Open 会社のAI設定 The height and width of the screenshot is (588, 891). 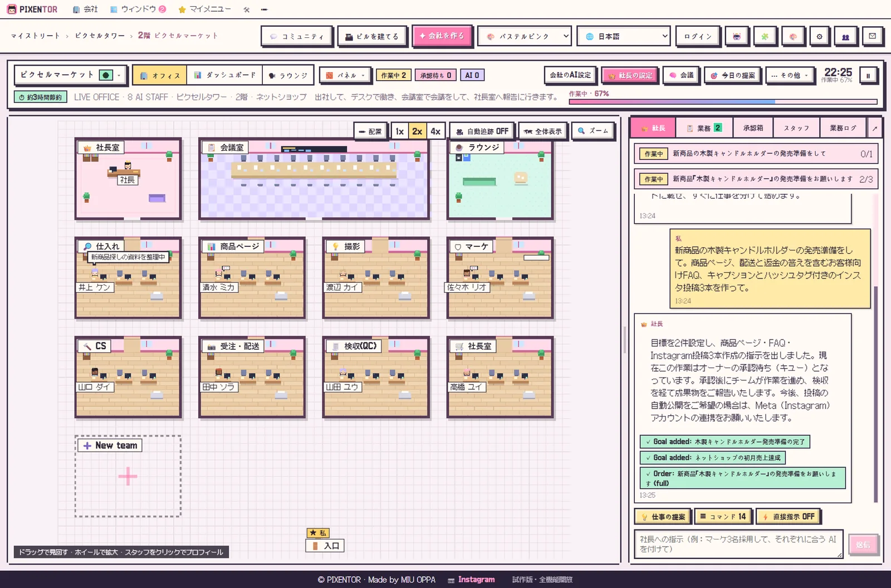570,75
